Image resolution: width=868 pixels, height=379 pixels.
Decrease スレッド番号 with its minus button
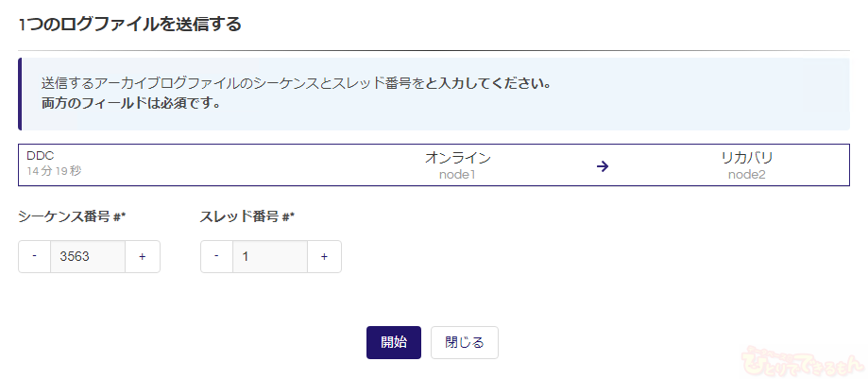tap(216, 256)
